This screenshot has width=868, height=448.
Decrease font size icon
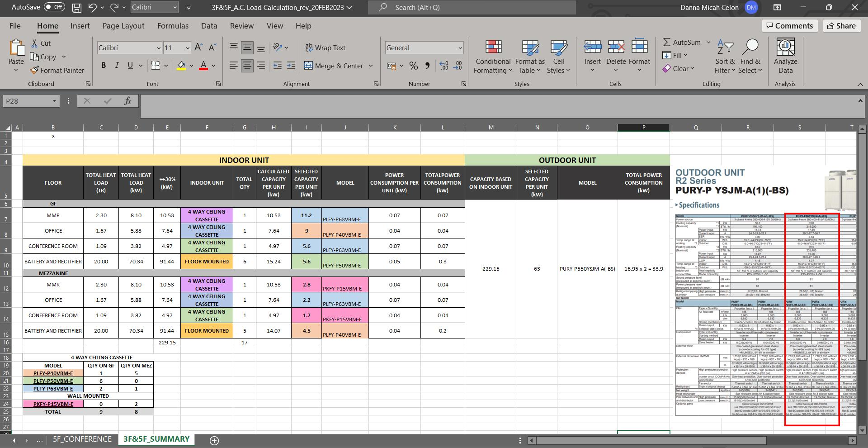[212, 47]
